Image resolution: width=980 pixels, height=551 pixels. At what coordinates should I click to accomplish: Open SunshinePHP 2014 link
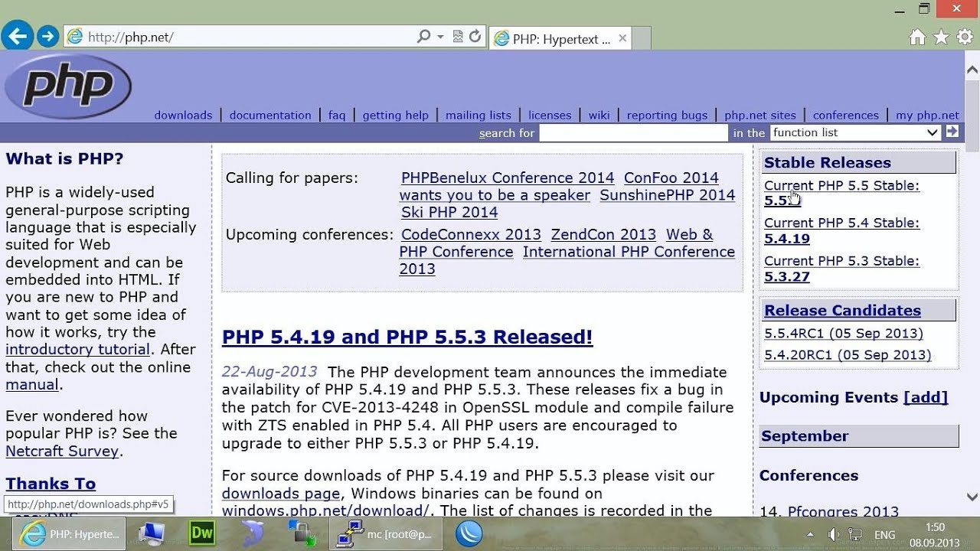pos(667,195)
